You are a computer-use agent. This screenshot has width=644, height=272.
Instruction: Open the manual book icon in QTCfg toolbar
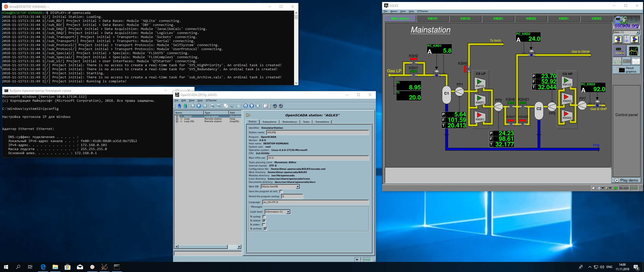[265, 106]
